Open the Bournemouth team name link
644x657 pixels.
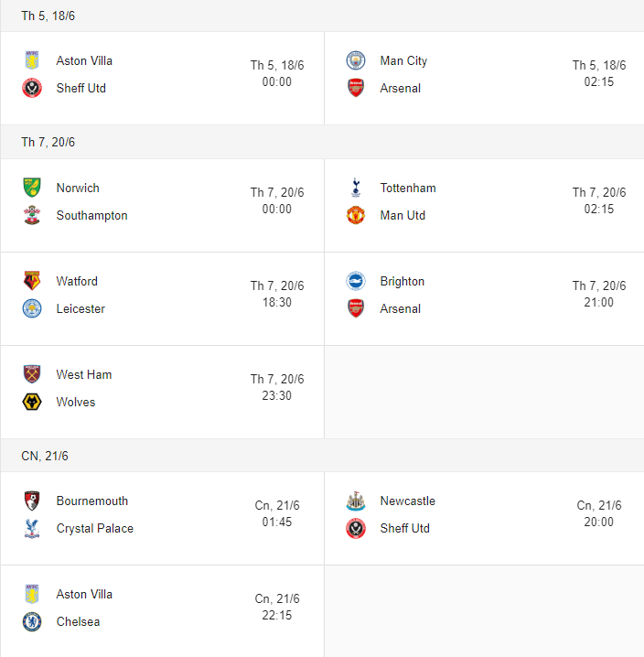tap(91, 501)
